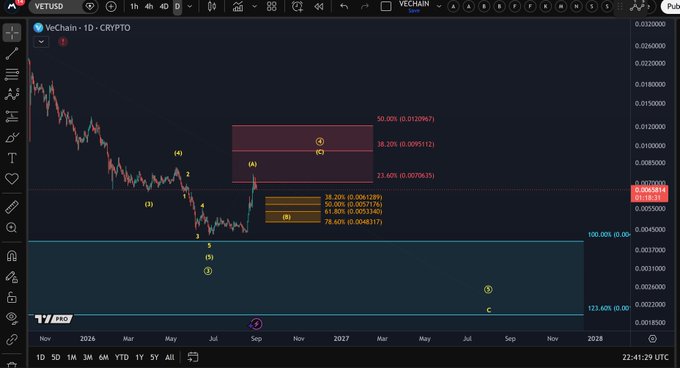Open the candlestick chart type menu
The height and width of the screenshot is (368, 680).
pos(212,7)
